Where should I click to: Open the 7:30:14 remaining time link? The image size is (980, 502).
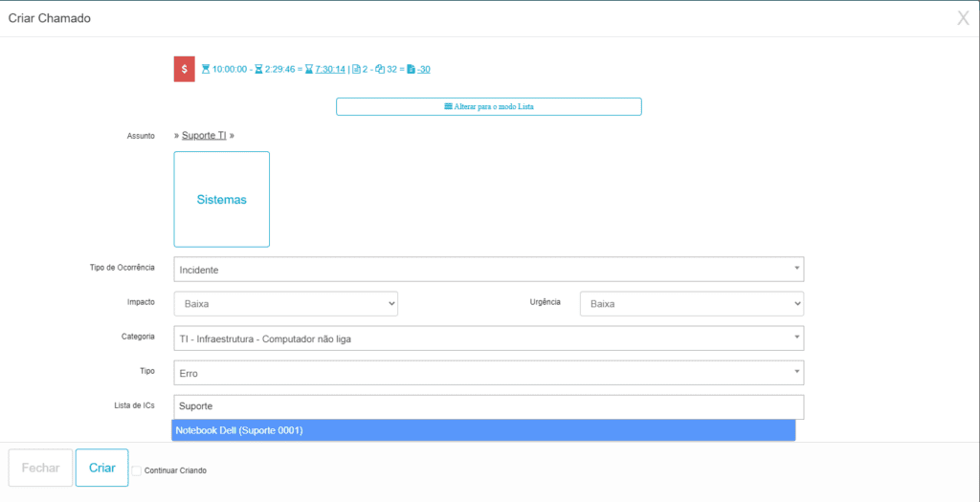[x=330, y=69]
